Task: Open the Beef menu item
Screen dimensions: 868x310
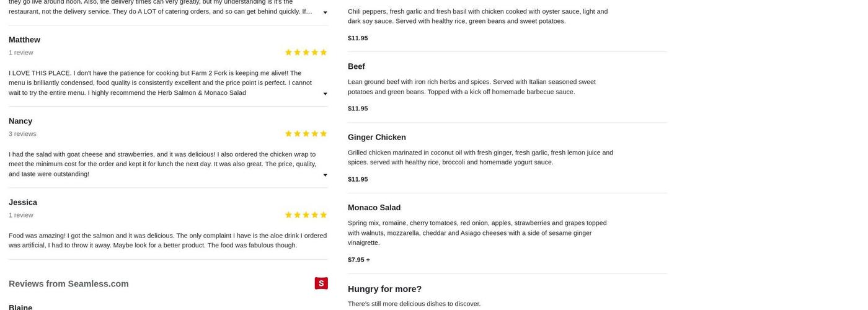Action: pos(356,66)
